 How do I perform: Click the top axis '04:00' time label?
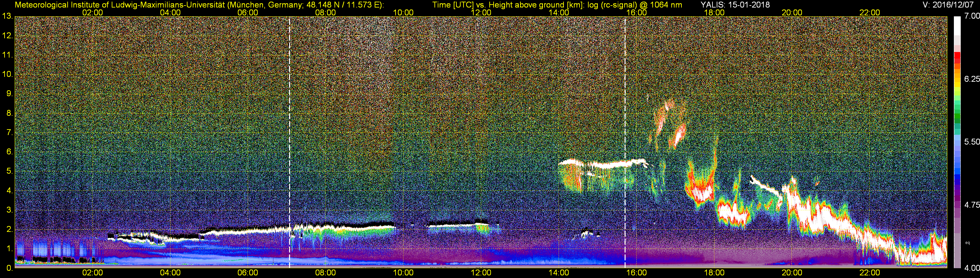(x=170, y=12)
